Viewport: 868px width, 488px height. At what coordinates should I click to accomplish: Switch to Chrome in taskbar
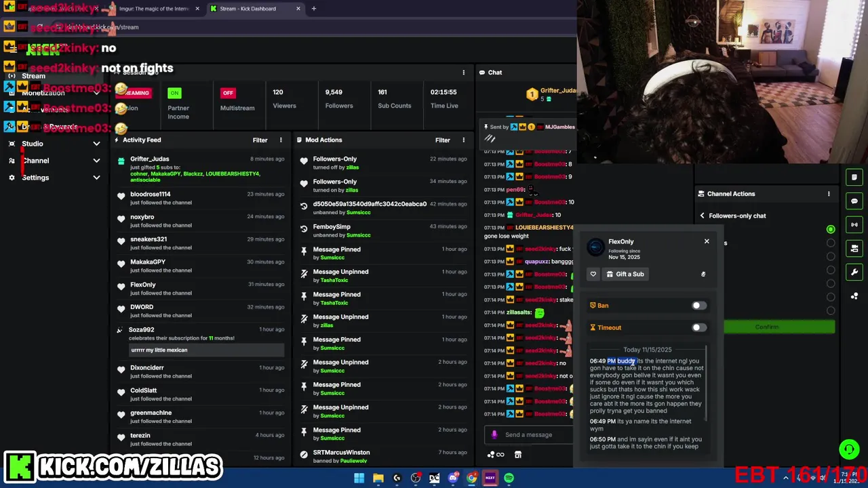click(x=471, y=478)
